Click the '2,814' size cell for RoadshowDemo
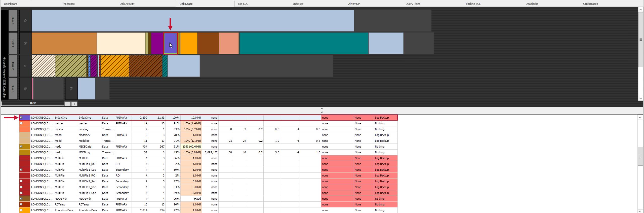 [140, 210]
